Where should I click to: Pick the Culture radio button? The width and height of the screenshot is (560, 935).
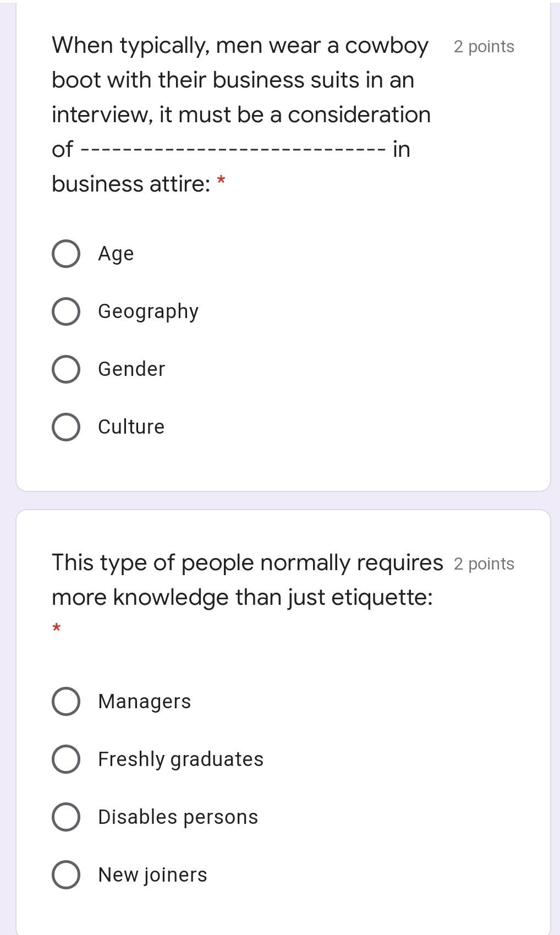(66, 427)
